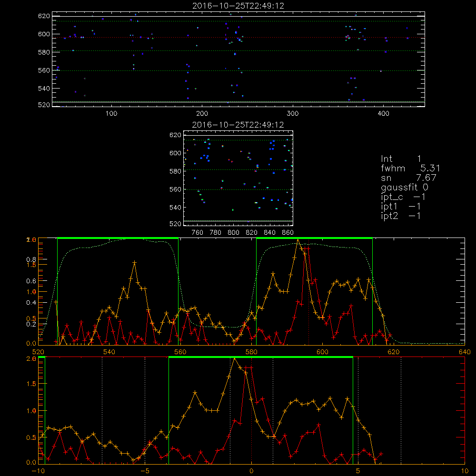Click y-axis label "600" on top wide scatter plot

(x=44, y=34)
